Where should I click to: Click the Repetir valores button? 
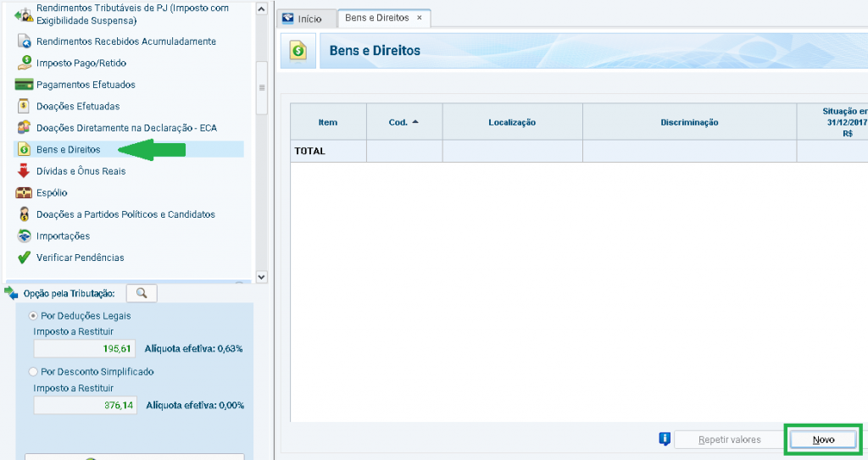click(x=729, y=440)
